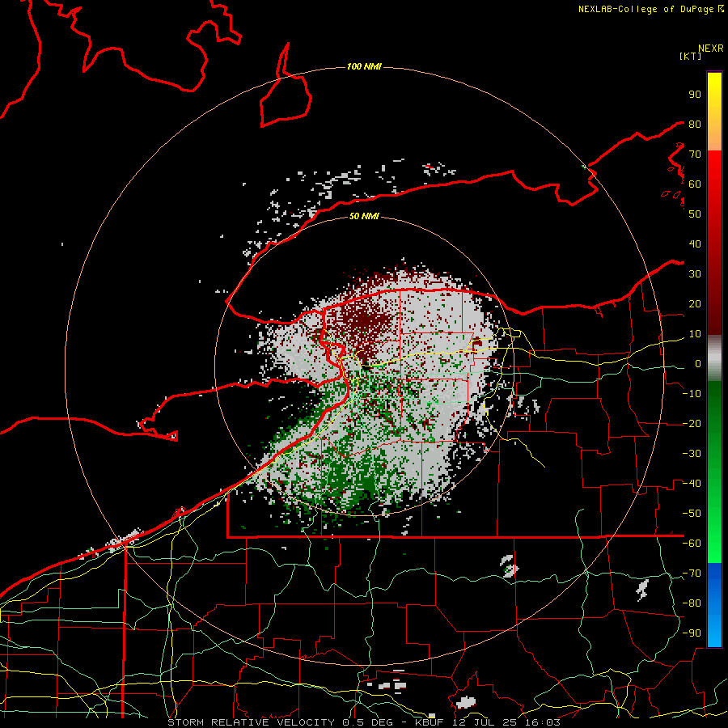This screenshot has height=728, width=728.
Task: Click the NEXR label in the legend
Action: 711,49
